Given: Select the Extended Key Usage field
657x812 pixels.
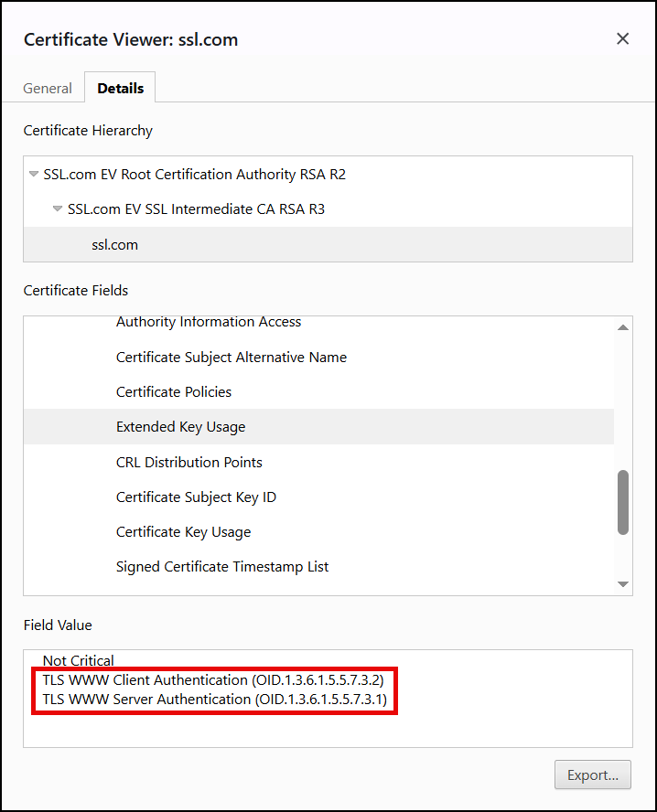Looking at the screenshot, I should [x=180, y=427].
